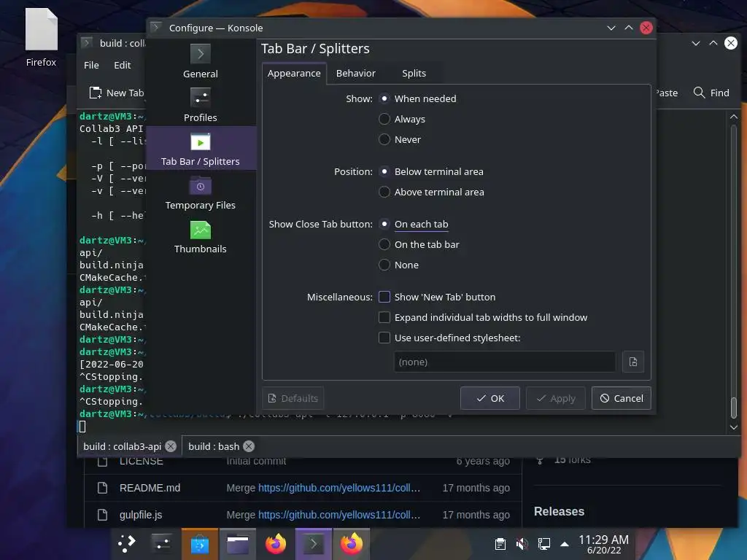Open the clock showing 11:29 AM
The height and width of the screenshot is (560, 747).
[x=603, y=544]
